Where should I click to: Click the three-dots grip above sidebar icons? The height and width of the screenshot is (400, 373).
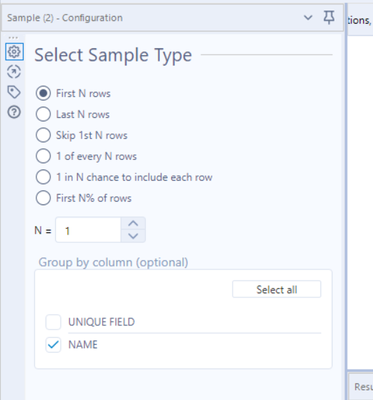(13, 37)
